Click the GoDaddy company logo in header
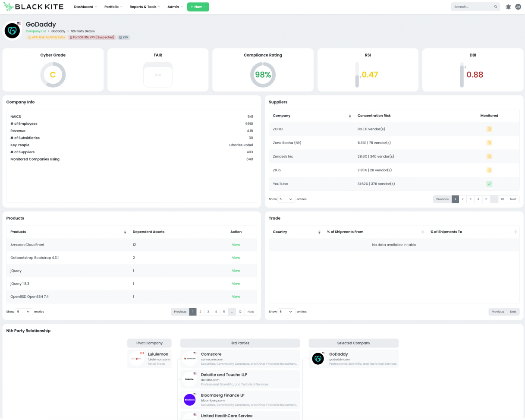Screen dimensions: 525x420 13,31
